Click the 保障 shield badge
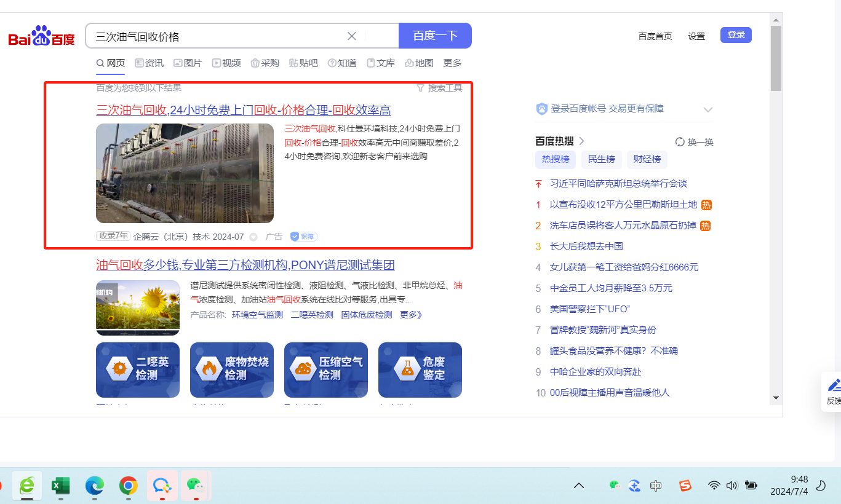The height and width of the screenshot is (504, 841). [304, 237]
